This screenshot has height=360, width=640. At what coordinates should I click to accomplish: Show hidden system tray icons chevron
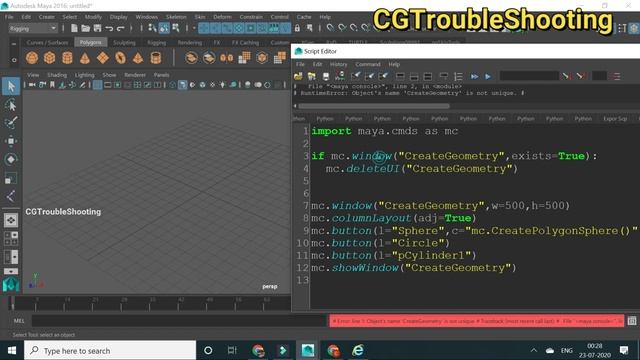coord(533,350)
